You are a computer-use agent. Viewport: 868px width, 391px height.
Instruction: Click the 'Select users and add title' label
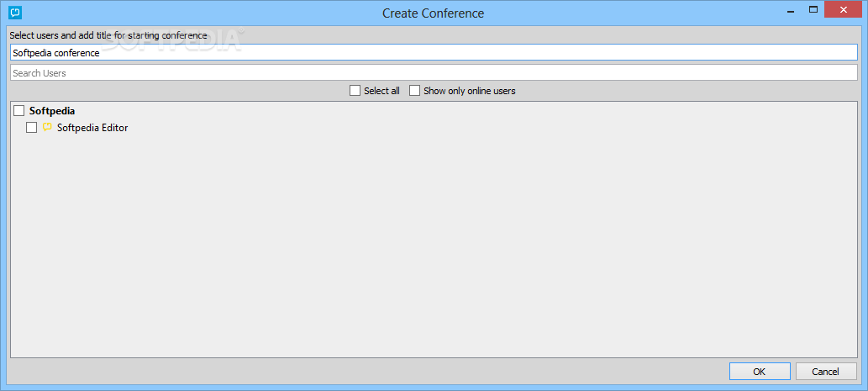pos(108,35)
